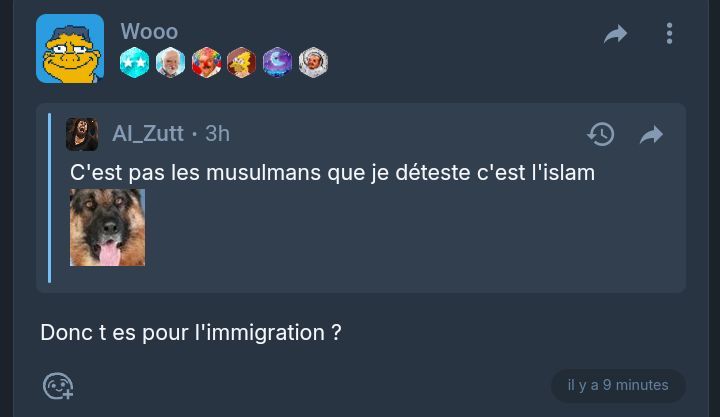Open the three-dot options menu

pyautogui.click(x=669, y=34)
